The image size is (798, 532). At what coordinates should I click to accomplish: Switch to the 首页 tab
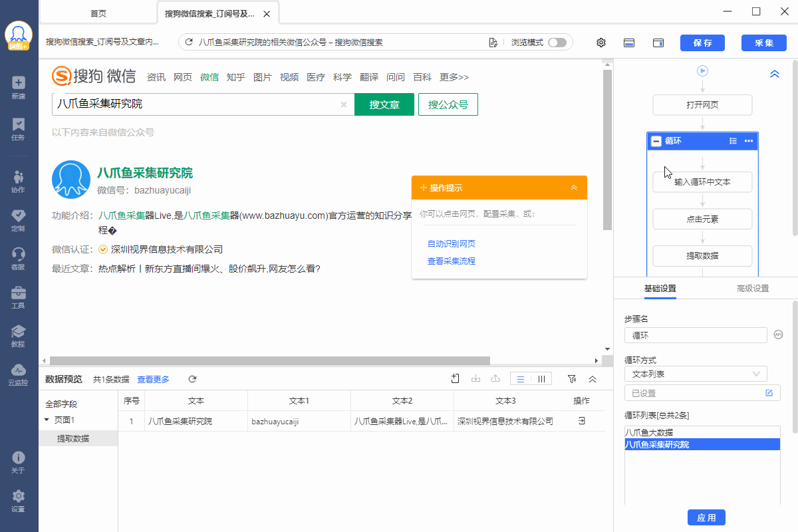coord(98,13)
